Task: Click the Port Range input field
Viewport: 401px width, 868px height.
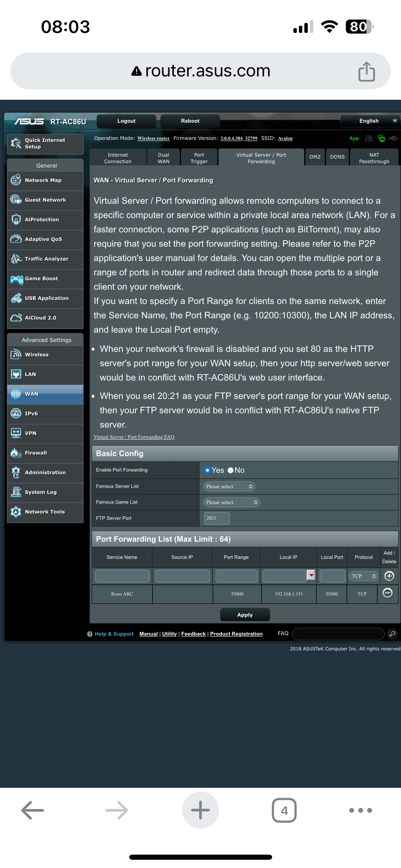Action: pyautogui.click(x=236, y=576)
